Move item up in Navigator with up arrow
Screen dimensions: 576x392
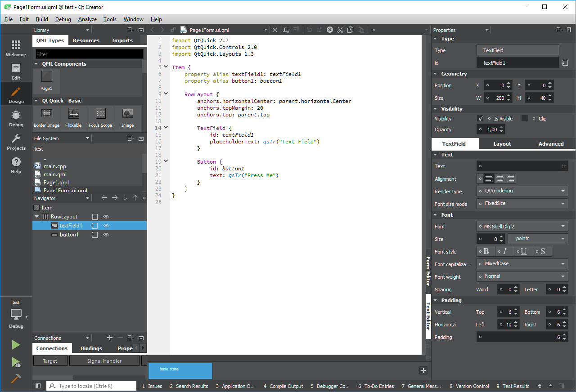135,198
